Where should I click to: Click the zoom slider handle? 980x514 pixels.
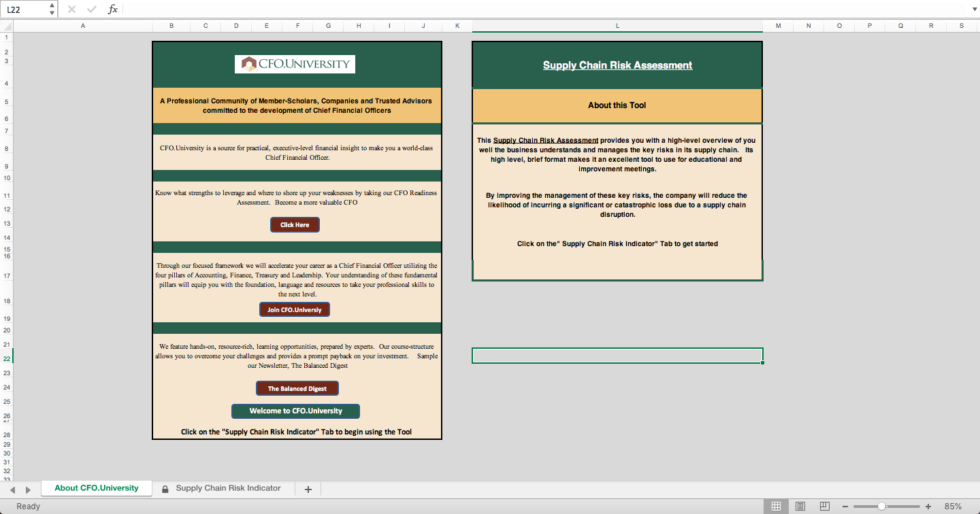pyautogui.click(x=881, y=507)
